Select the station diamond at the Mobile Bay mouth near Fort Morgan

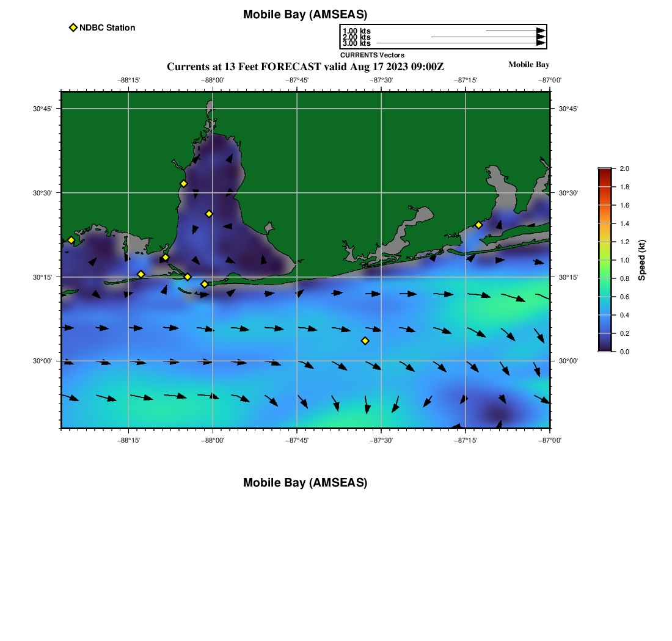(205, 284)
